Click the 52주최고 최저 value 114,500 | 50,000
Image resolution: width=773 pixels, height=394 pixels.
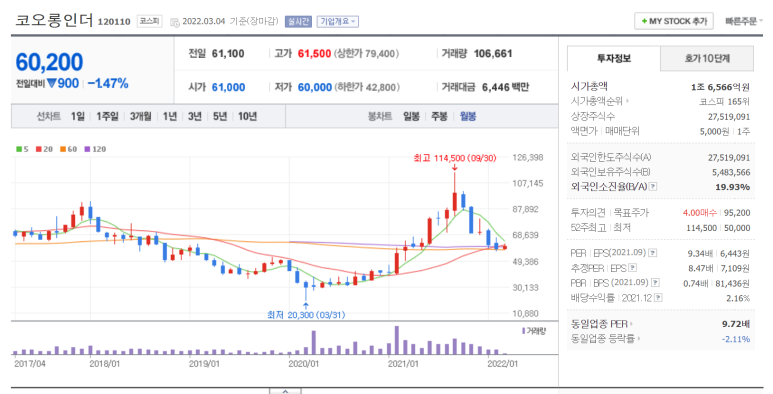point(718,228)
